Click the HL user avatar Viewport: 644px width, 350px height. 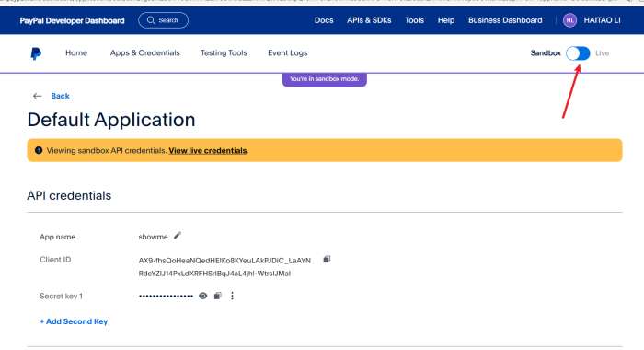click(x=569, y=20)
